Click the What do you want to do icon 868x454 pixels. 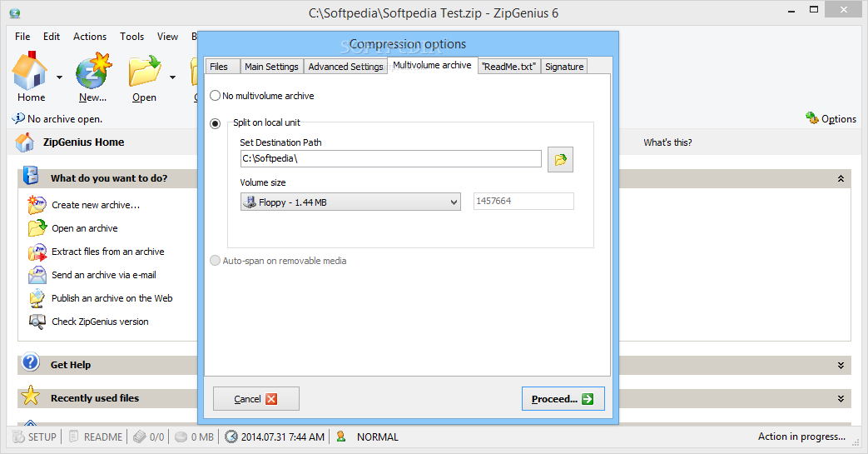(x=31, y=176)
